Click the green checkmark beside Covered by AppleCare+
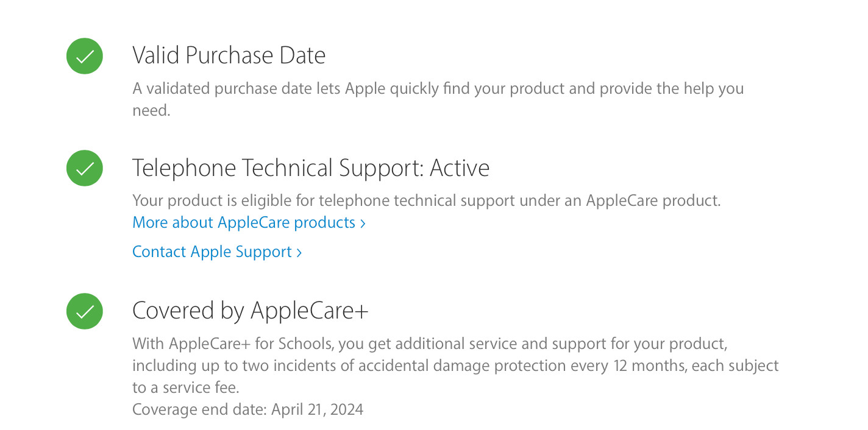This screenshot has width=868, height=430. pos(85,311)
